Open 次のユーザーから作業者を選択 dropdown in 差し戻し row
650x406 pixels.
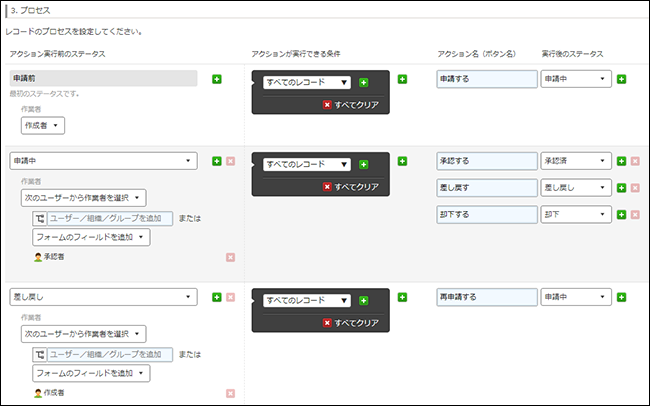(x=83, y=334)
